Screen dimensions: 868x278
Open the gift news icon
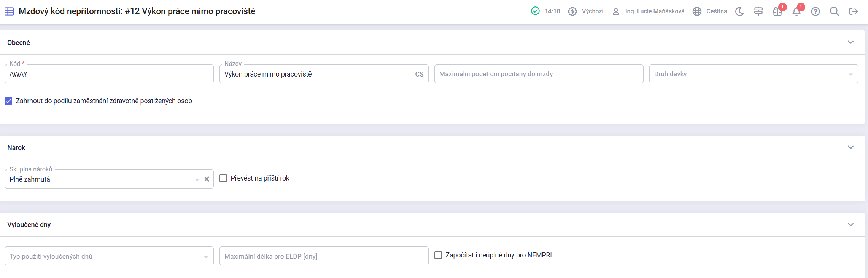tap(777, 11)
